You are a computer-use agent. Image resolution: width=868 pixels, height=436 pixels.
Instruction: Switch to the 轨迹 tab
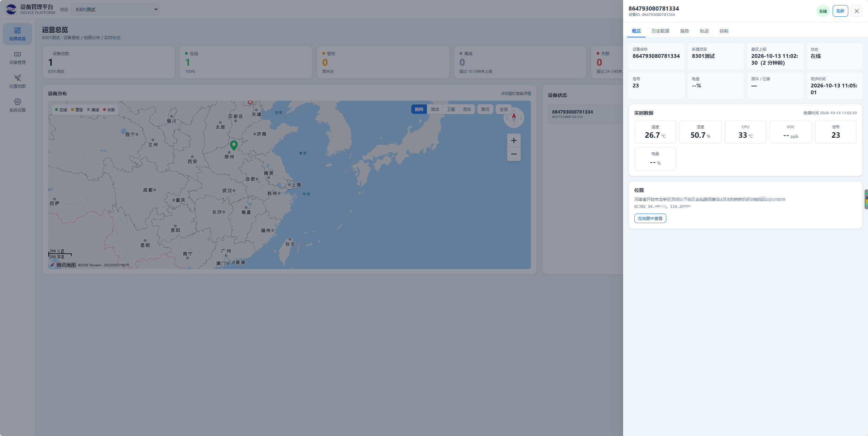704,31
